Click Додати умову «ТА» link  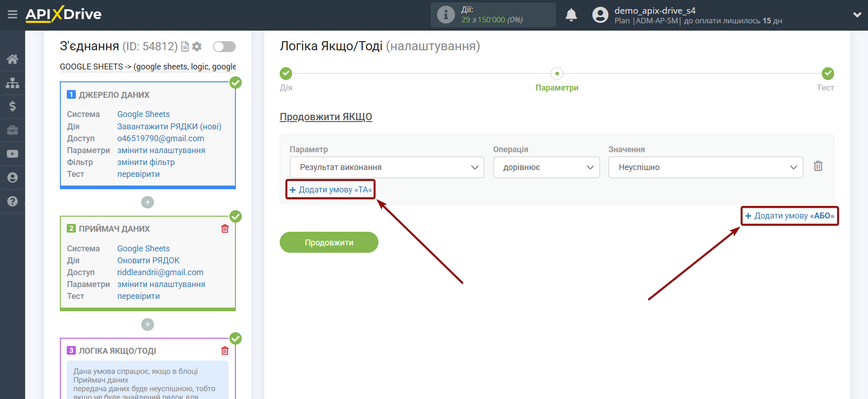[331, 190]
